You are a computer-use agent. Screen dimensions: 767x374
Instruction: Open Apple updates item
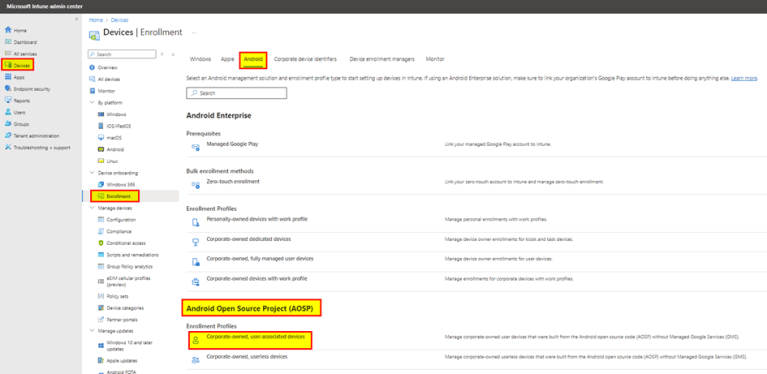click(122, 361)
